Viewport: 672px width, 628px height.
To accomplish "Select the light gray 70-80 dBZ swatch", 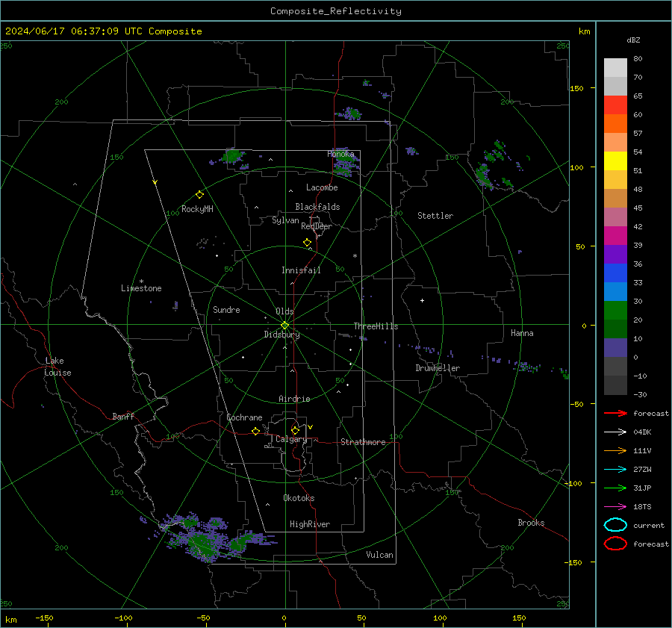I will click(x=615, y=68).
